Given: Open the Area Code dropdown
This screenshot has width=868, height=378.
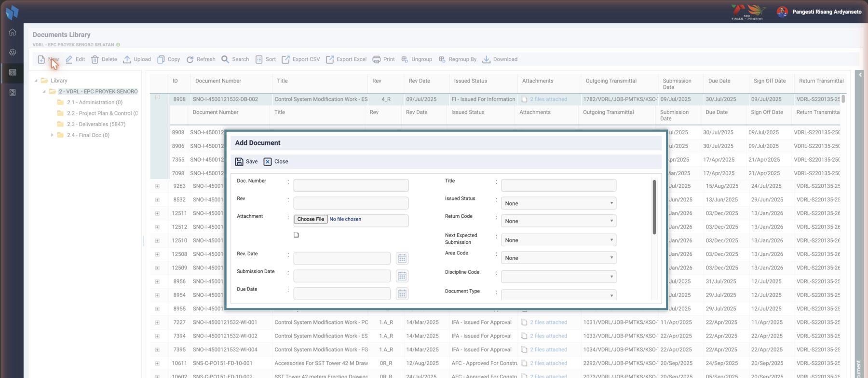Looking at the screenshot, I should 558,258.
